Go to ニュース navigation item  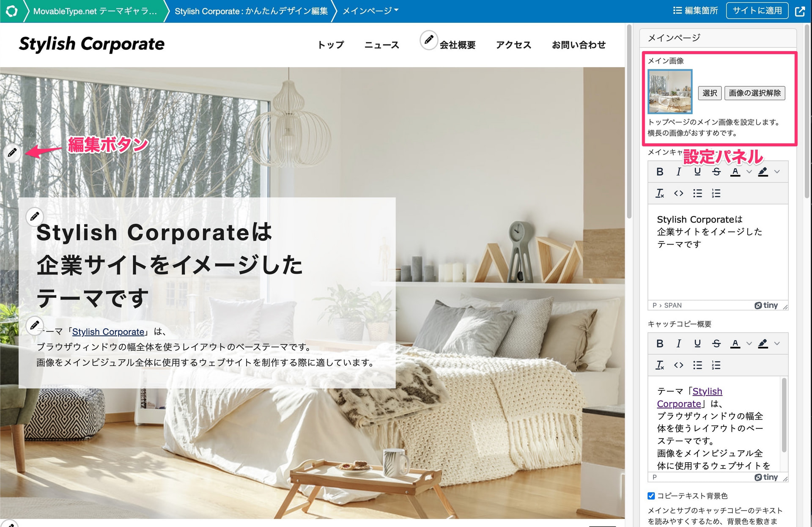(x=382, y=45)
